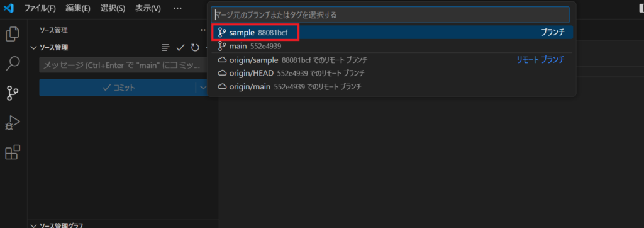Open the Source Control view icon
Screen dimensions: 644x228
(x=13, y=93)
